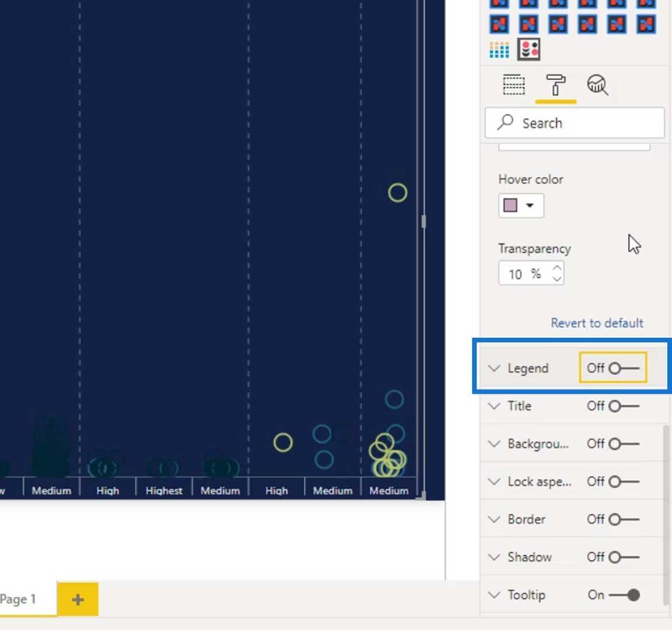This screenshot has height=630, width=672.
Task: Expand the Background section
Action: (494, 443)
